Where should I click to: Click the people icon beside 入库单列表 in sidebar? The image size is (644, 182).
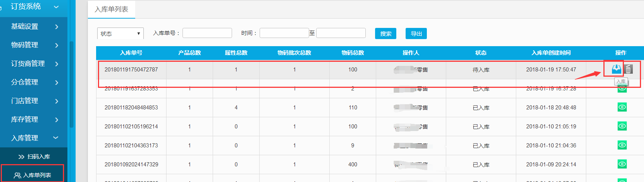pos(17,175)
